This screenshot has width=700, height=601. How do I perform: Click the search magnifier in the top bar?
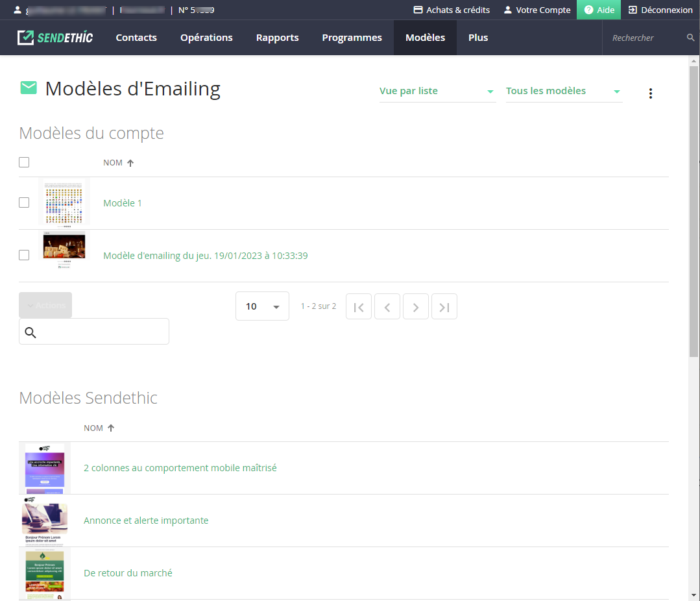tap(690, 38)
